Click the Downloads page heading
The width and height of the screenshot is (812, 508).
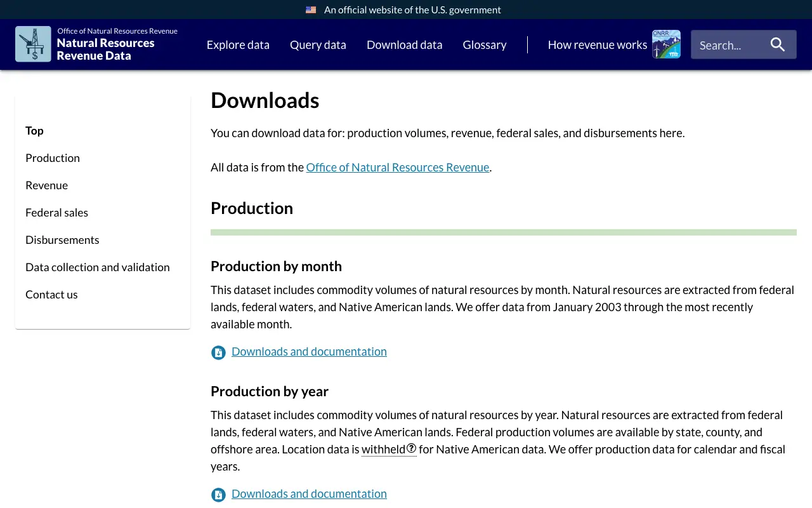coord(265,100)
